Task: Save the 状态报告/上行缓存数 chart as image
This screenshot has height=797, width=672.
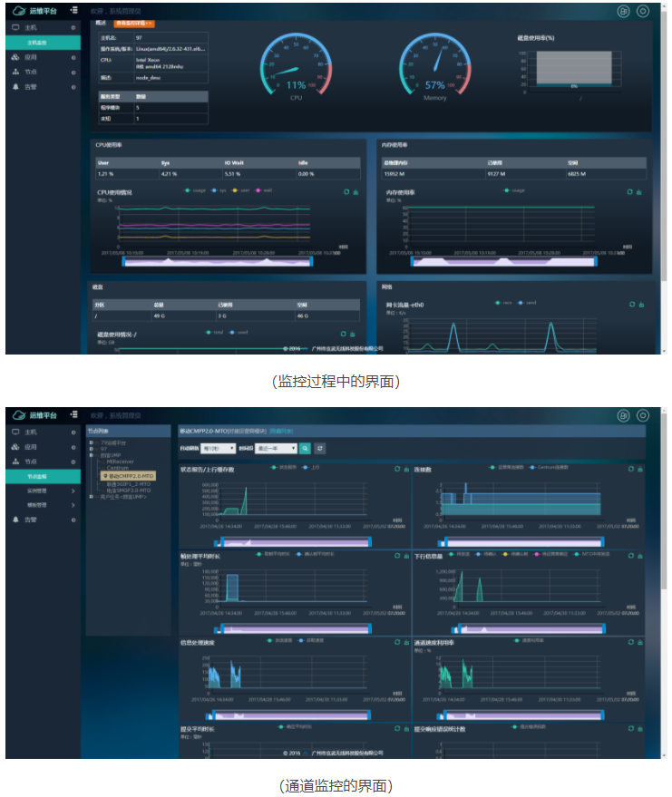Action: tap(406, 469)
